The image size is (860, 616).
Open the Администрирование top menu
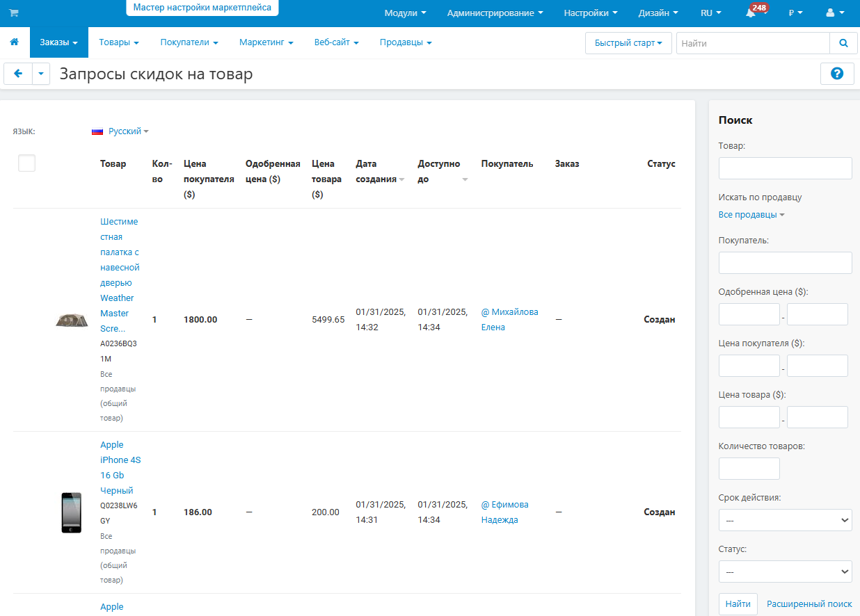point(495,13)
